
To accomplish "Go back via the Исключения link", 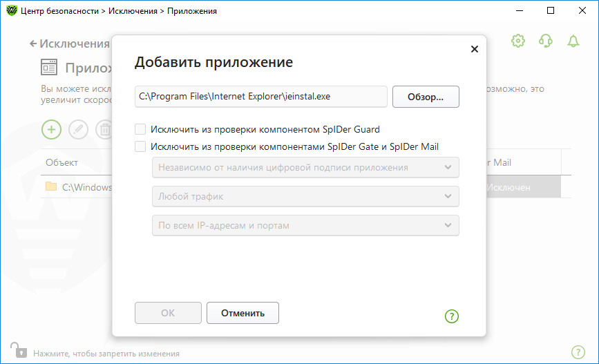I will (x=70, y=44).
